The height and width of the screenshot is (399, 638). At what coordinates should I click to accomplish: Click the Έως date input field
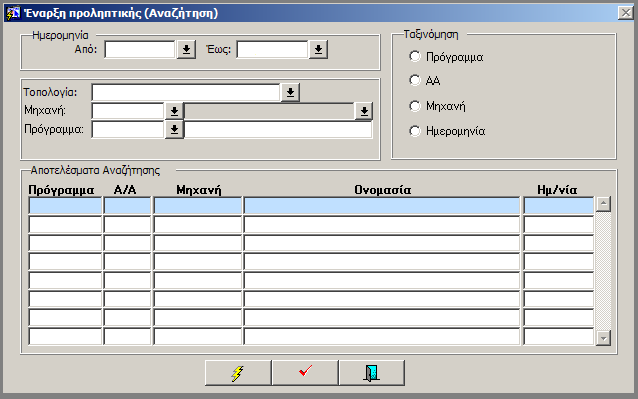click(x=272, y=50)
